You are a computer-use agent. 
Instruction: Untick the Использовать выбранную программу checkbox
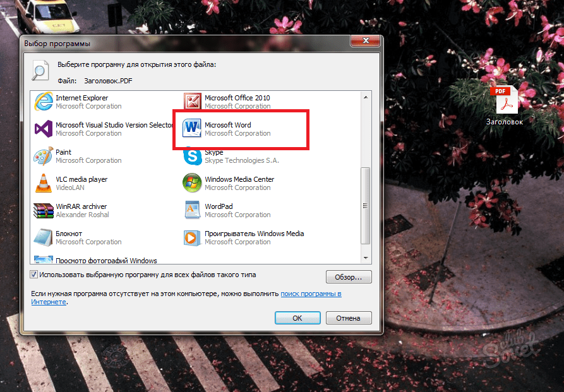tap(34, 275)
